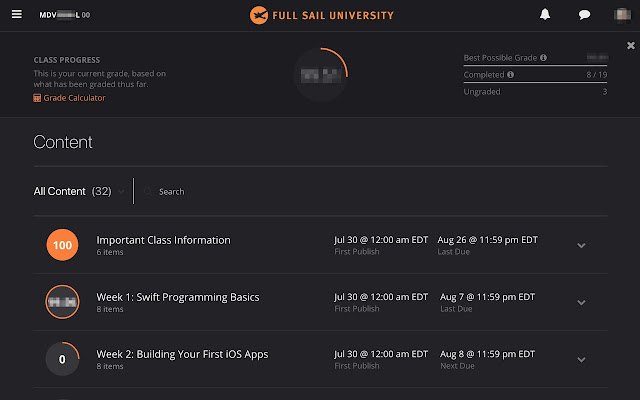Screen dimensions: 640x400
Task: Open Week 2: Building Your First iOS Apps title
Action: 182,354
